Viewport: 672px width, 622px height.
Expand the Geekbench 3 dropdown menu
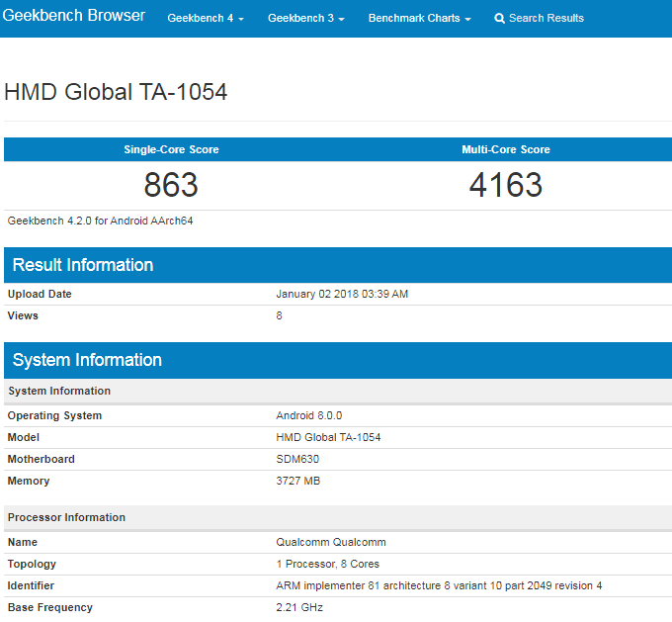(x=306, y=18)
